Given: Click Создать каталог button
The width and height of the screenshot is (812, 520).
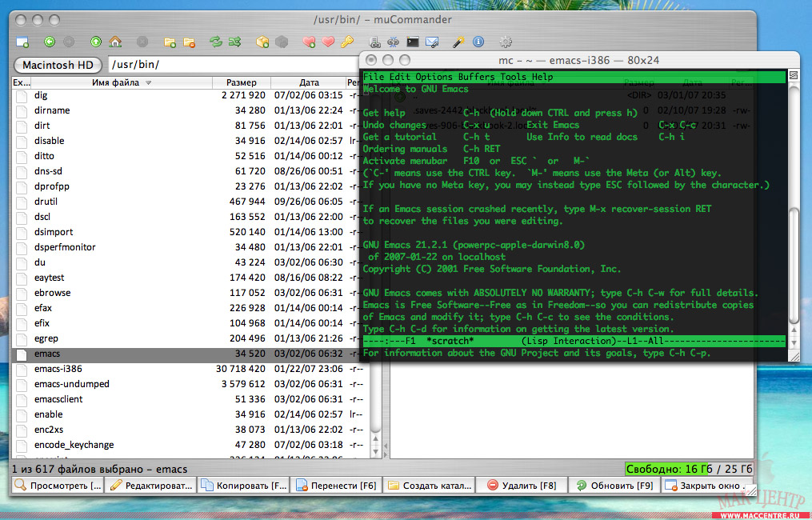Looking at the screenshot, I should [x=430, y=486].
